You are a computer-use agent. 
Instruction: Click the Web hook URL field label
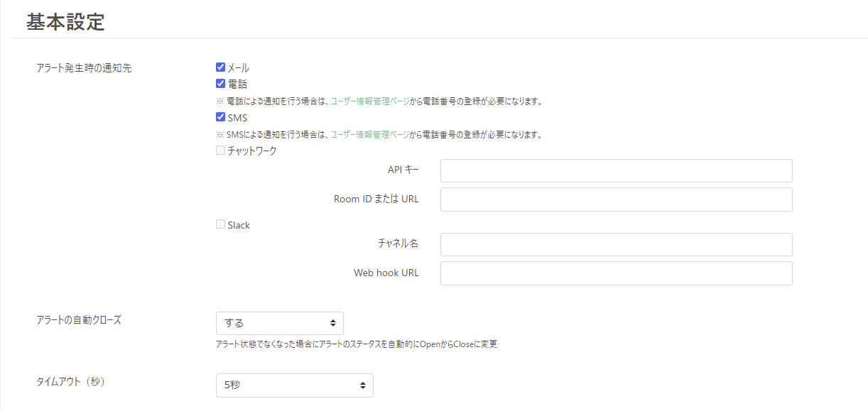[386, 273]
